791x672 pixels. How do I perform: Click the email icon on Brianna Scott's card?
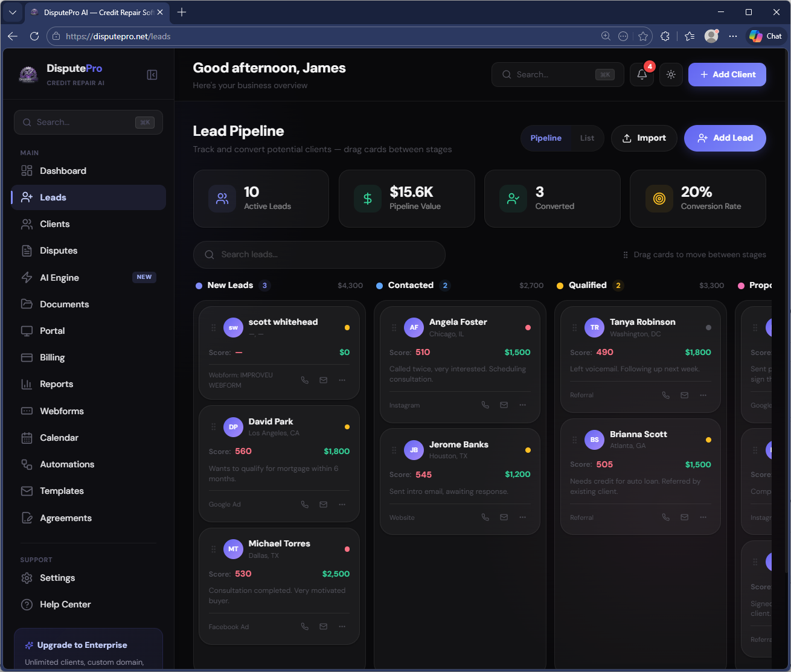[x=684, y=517]
